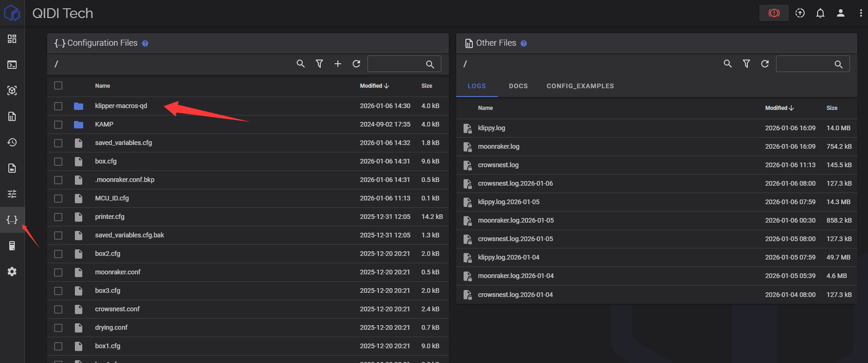The width and height of the screenshot is (868, 363).
Task: Open the klippy.log file
Action: point(491,128)
